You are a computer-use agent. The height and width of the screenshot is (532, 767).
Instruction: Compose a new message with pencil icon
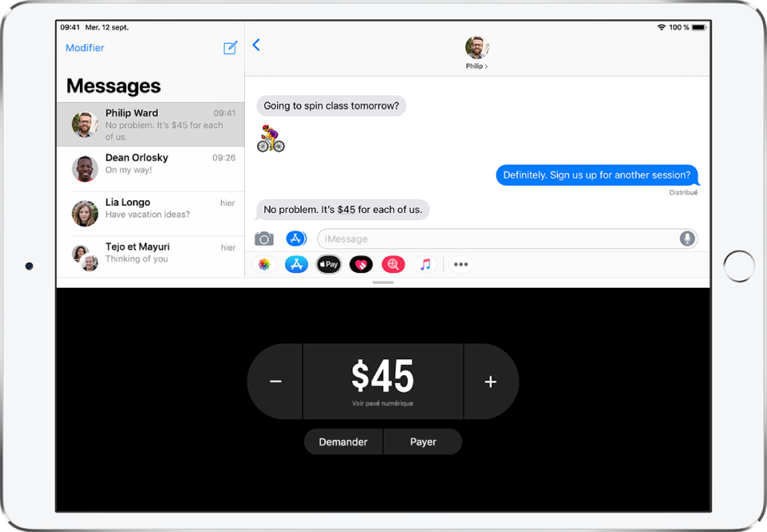click(x=230, y=47)
